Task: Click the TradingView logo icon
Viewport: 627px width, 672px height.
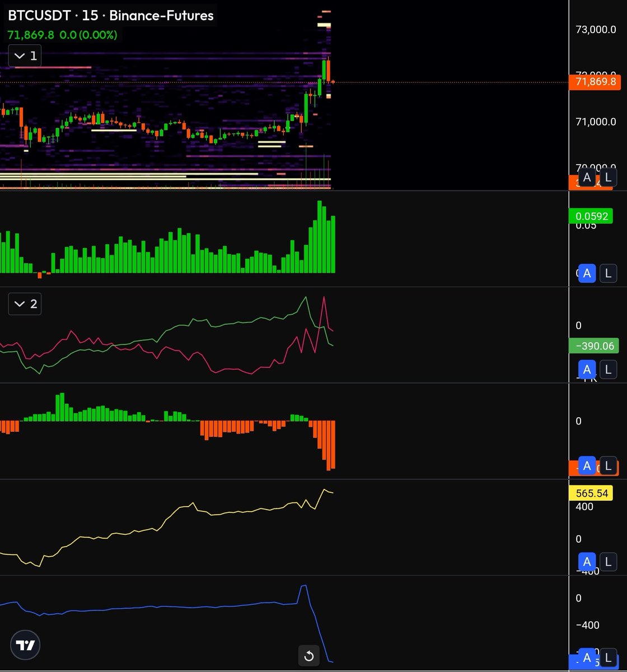Action: [x=26, y=646]
